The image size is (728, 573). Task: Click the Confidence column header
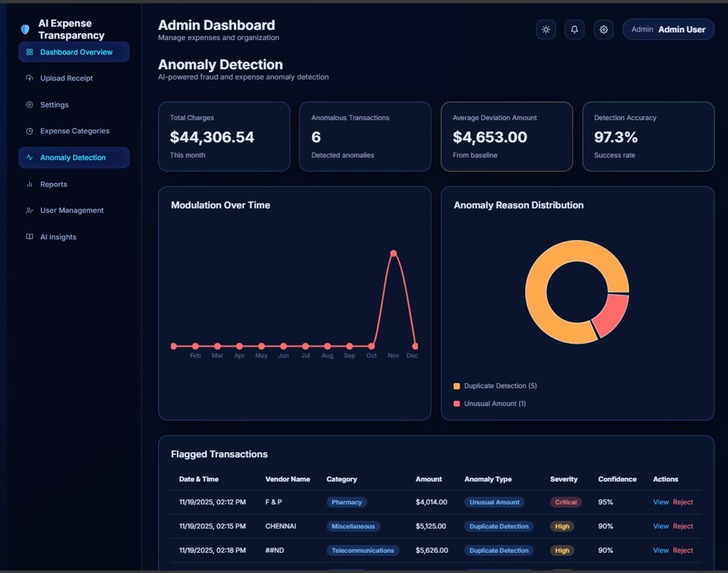tap(618, 479)
